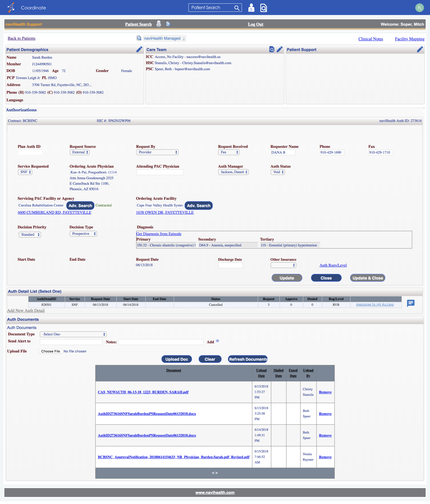Click the Care Team search icon
430x504 pixels.
pyautogui.click(x=272, y=49)
